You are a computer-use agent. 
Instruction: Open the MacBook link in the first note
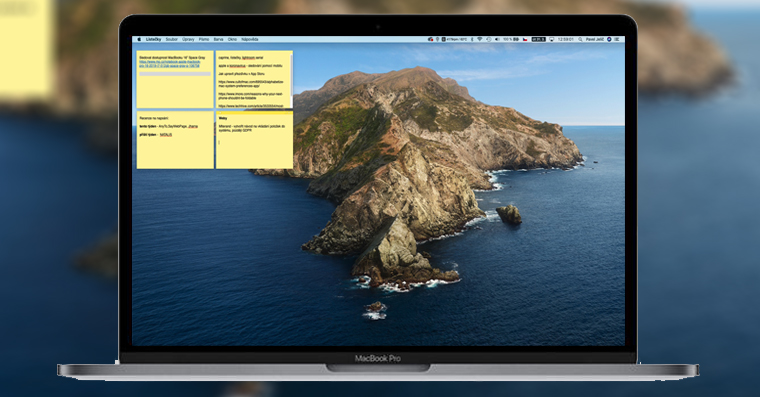[x=170, y=64]
